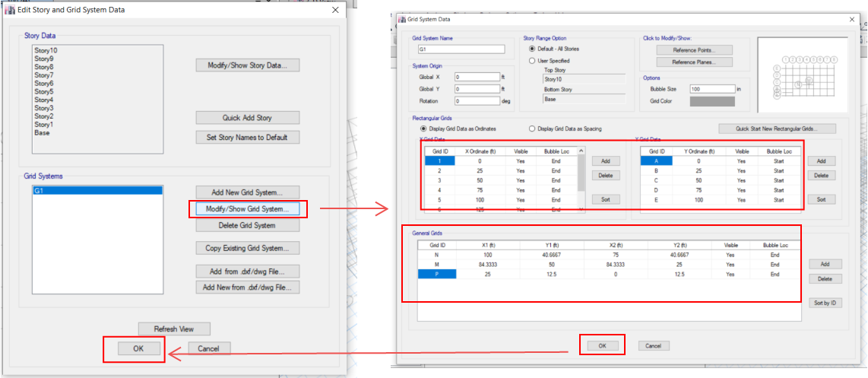Click the ETABS icon in Grid System Data title bar
This screenshot has width=868, height=378.
(x=402, y=18)
